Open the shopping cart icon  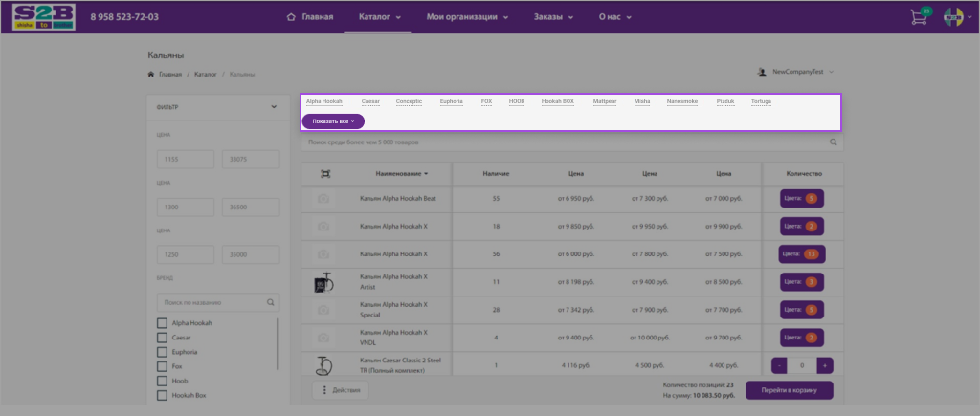click(x=920, y=17)
